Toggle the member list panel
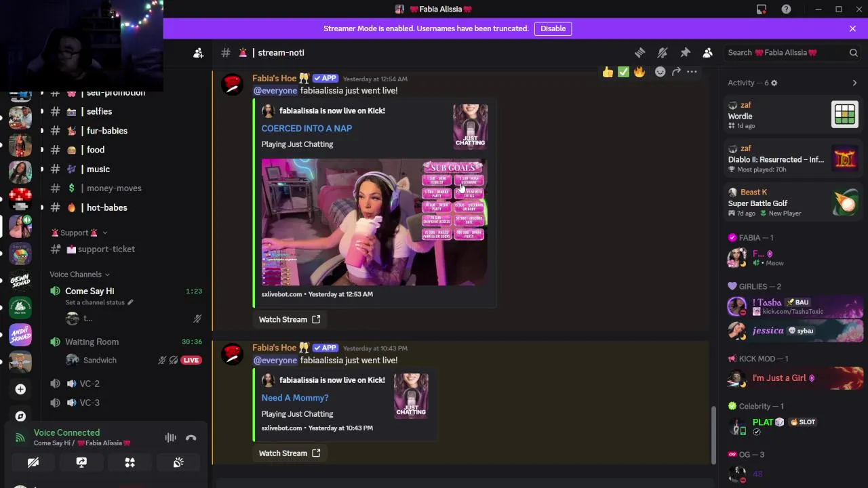The width and height of the screenshot is (868, 488). point(707,53)
